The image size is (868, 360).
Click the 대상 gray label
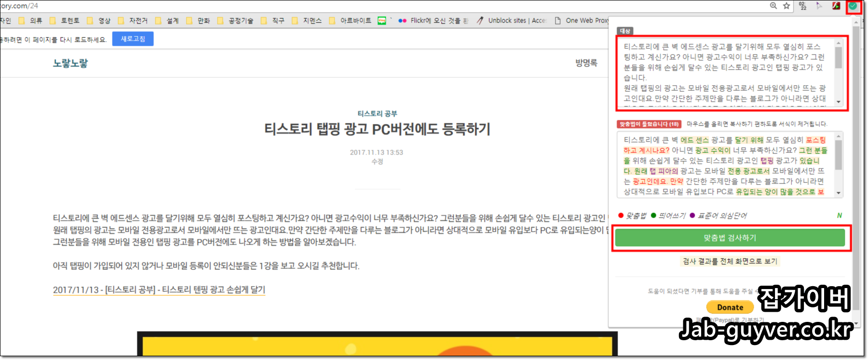625,31
